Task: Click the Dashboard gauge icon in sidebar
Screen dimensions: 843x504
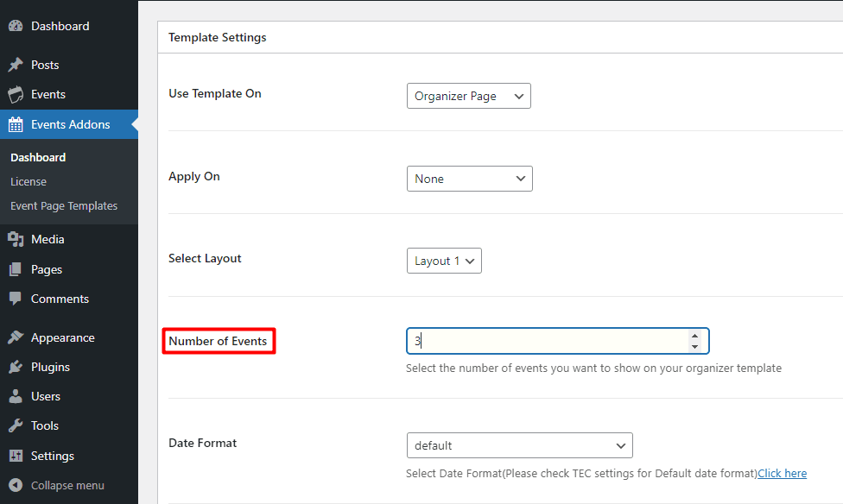Action: coord(16,27)
